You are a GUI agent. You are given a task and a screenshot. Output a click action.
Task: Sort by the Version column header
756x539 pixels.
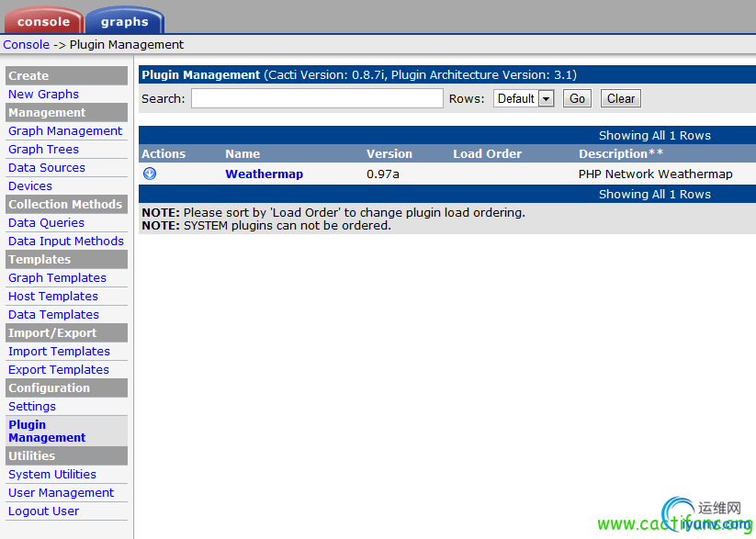click(389, 153)
